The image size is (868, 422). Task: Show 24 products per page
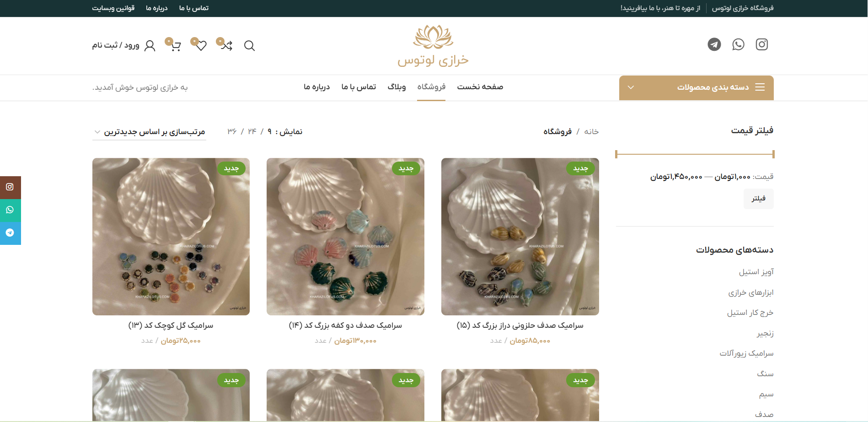[x=252, y=132]
